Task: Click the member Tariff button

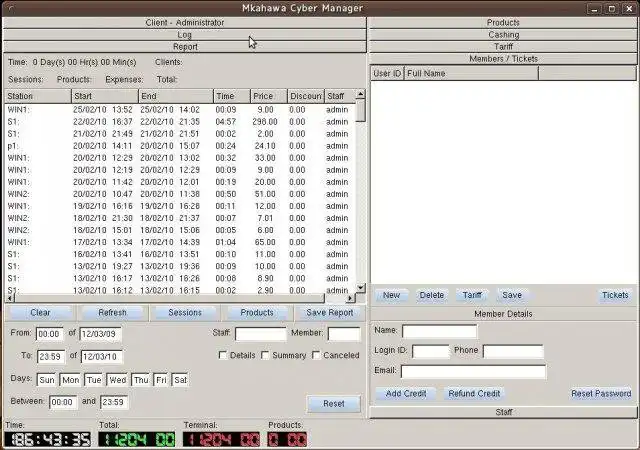Action: click(472, 295)
